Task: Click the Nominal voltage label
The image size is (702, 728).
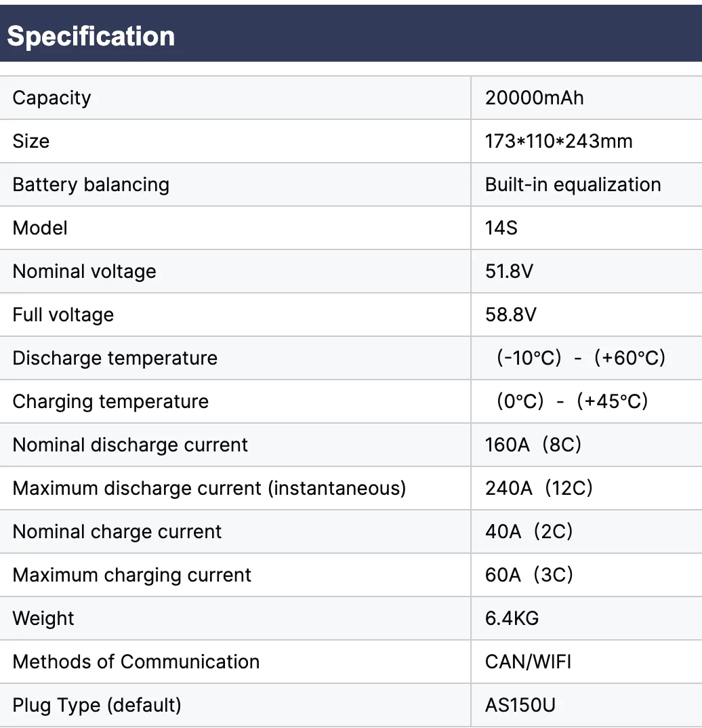Action: (x=84, y=271)
